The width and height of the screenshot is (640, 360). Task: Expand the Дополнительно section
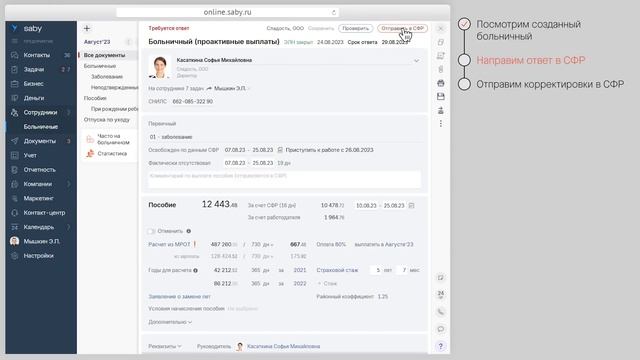coord(170,322)
